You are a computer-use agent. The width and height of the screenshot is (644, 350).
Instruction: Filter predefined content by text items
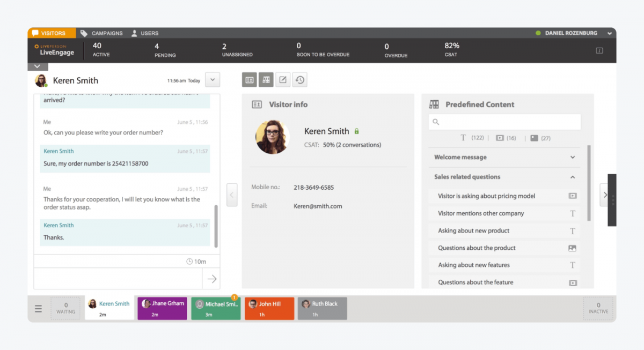(x=463, y=138)
